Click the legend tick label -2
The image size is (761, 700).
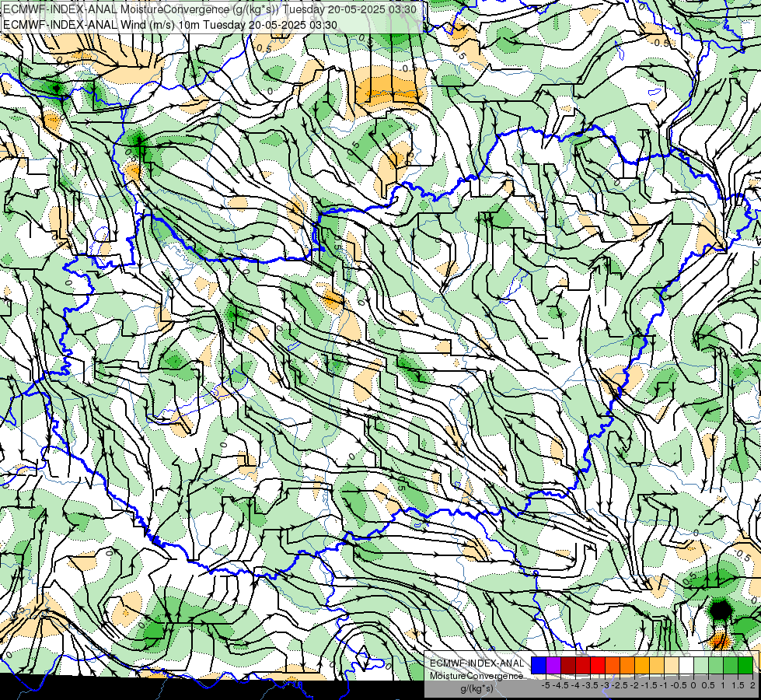(634, 685)
